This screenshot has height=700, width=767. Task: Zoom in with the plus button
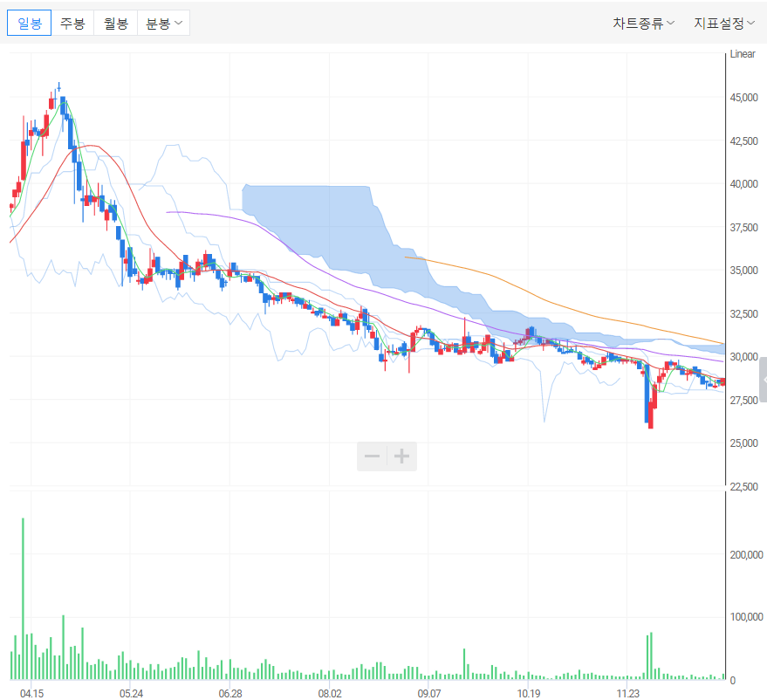coord(401,456)
